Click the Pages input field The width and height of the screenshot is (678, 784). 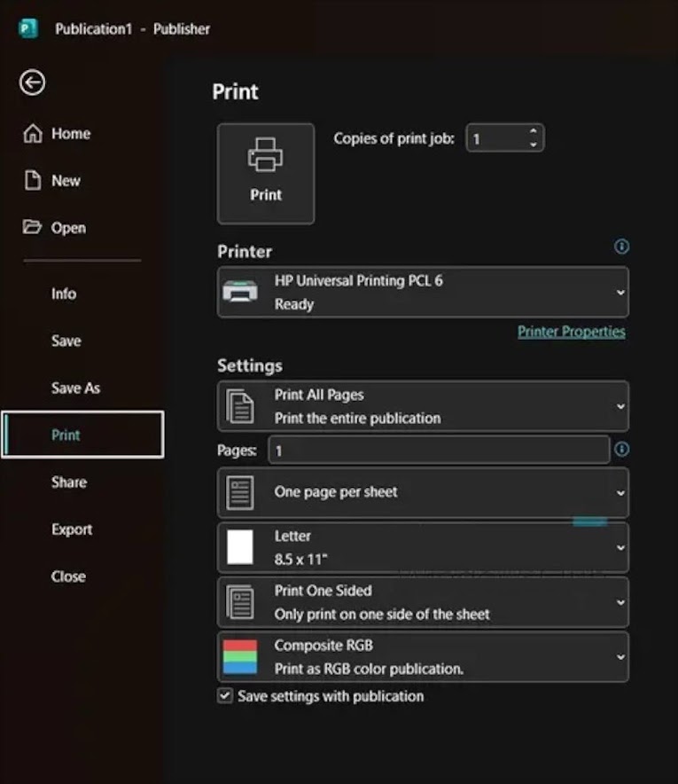pos(440,450)
